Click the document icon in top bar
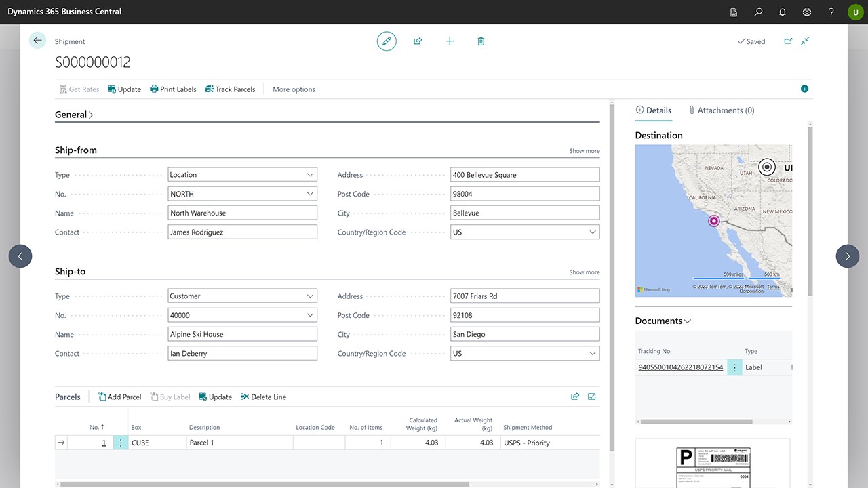 click(x=734, y=12)
